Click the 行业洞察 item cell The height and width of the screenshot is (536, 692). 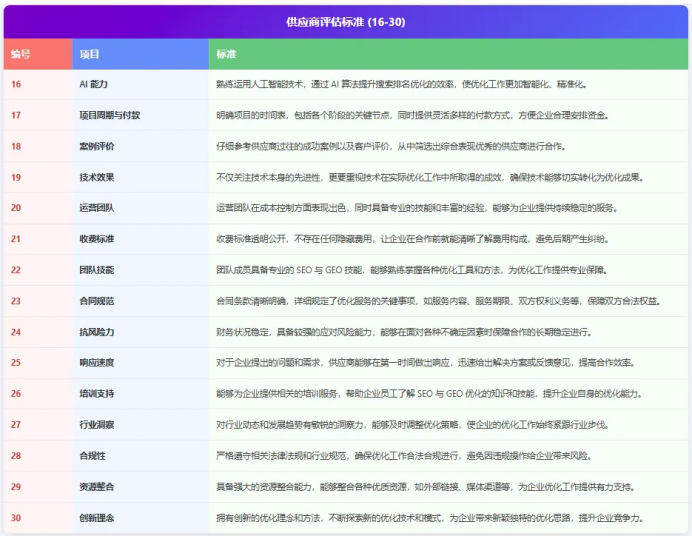[x=97, y=425]
